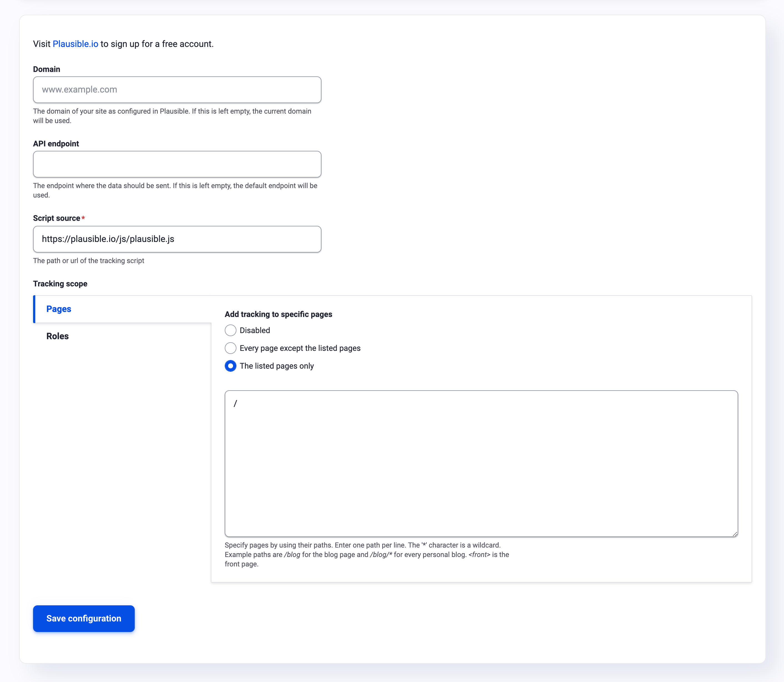Switch to the Pages vertical tab
Viewport: 784px width, 682px height.
point(59,309)
